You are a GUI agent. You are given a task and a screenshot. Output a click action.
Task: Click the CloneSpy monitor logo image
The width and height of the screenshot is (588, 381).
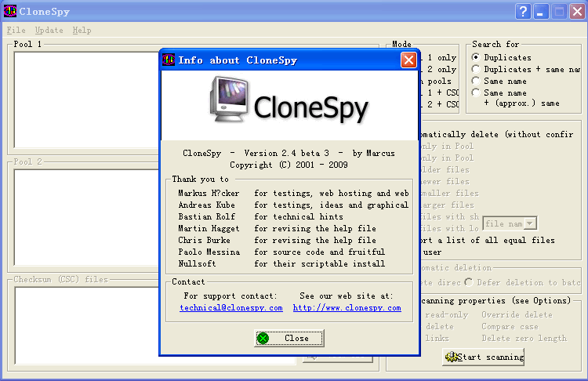(229, 99)
